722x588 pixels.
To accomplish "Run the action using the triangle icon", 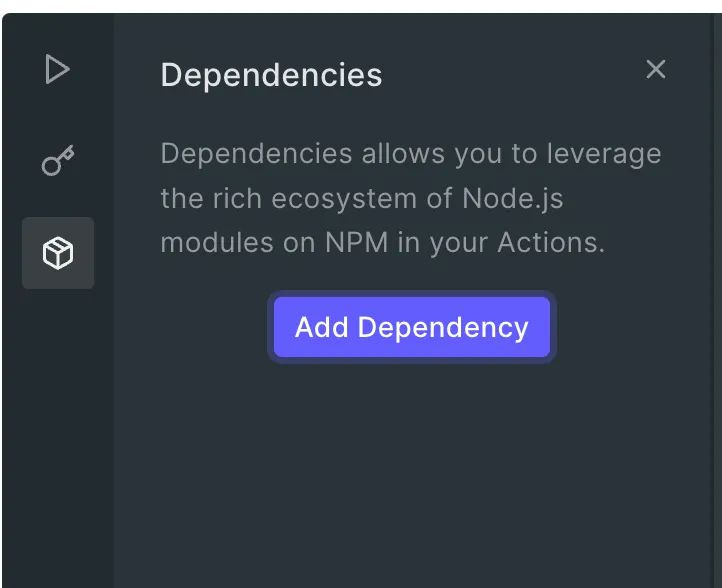I will (x=58, y=70).
